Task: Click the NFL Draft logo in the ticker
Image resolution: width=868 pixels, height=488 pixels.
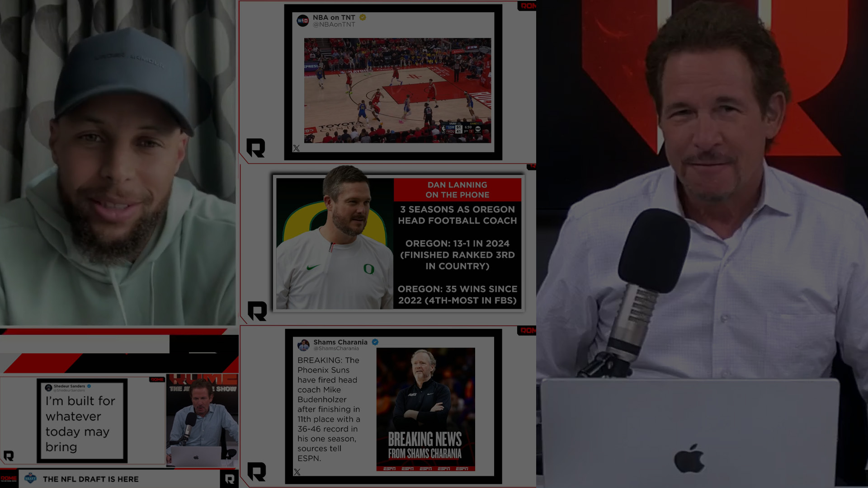Action: click(30, 478)
